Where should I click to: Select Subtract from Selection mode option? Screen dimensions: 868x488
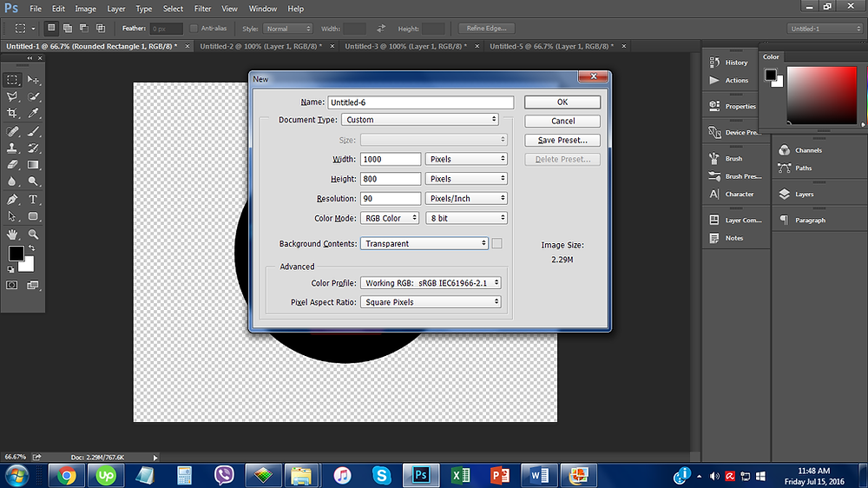(x=84, y=29)
